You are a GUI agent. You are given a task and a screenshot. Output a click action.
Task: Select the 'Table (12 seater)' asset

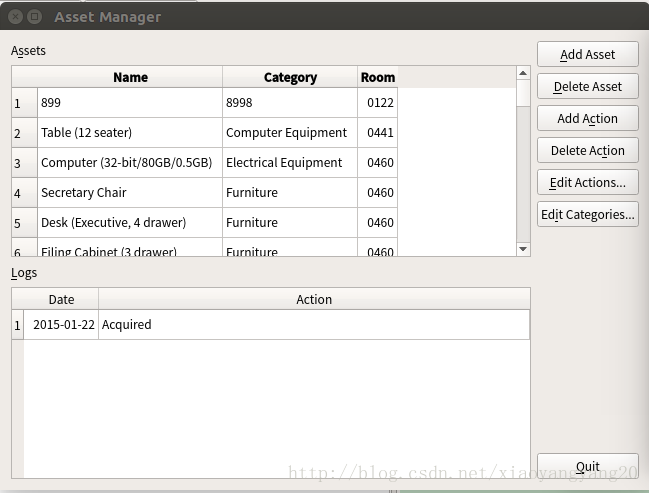coord(130,133)
